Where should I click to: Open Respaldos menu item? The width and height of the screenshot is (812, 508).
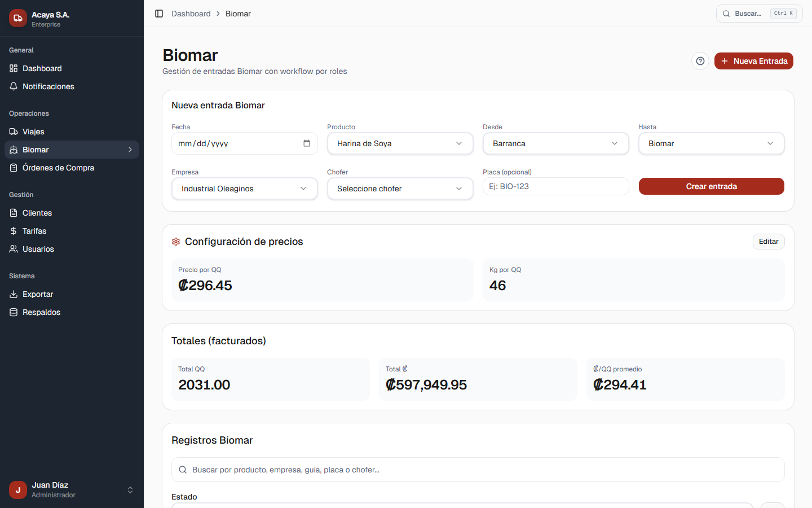tap(72, 312)
